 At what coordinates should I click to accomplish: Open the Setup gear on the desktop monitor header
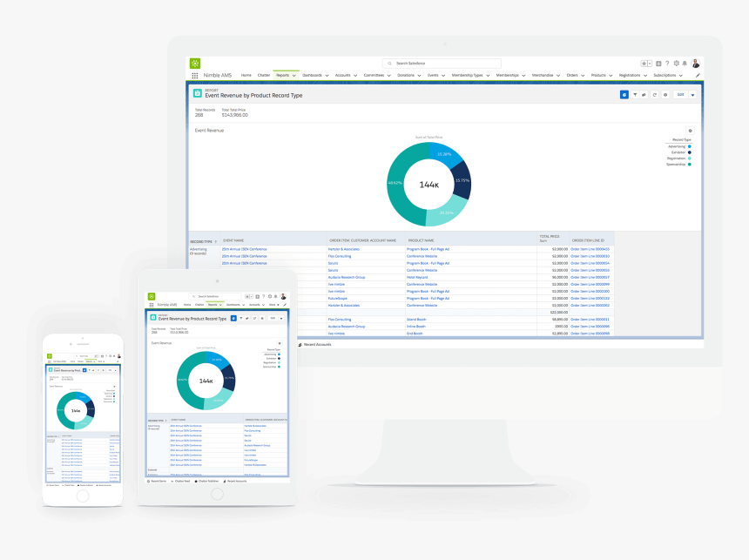coord(677,63)
